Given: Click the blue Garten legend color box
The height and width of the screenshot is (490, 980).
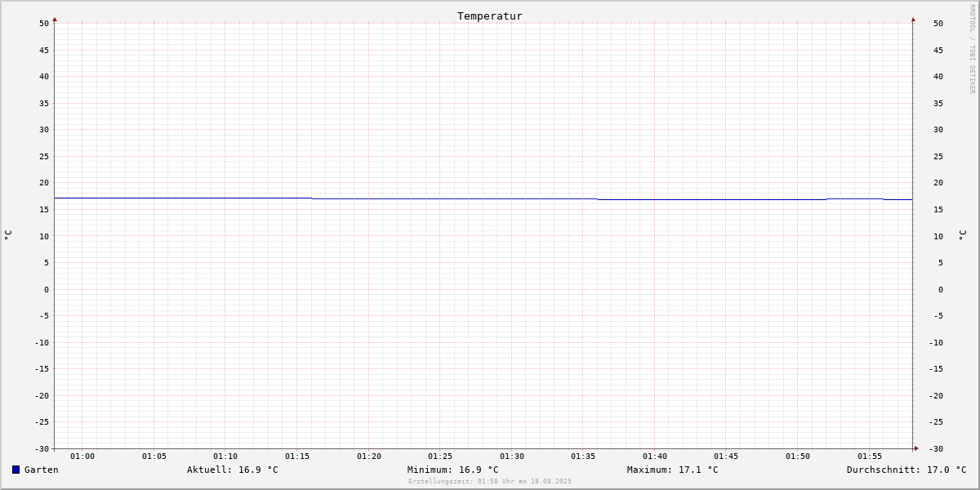Looking at the screenshot, I should pyautogui.click(x=16, y=470).
